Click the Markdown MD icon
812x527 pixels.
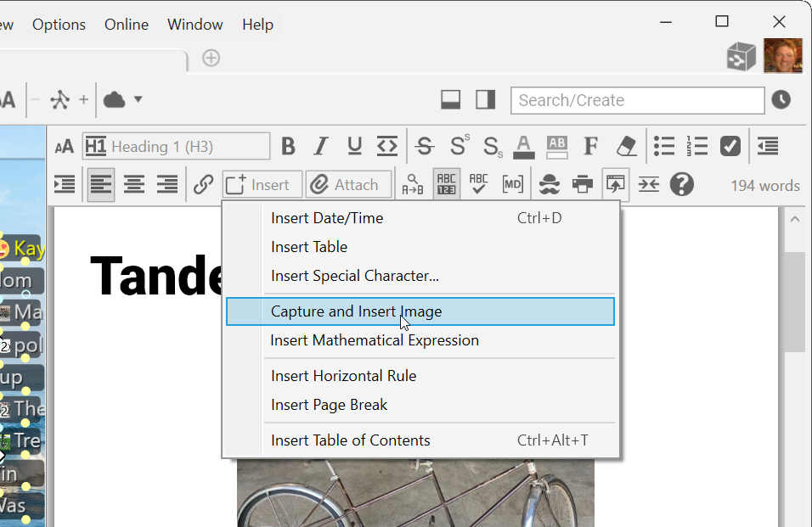pos(512,184)
